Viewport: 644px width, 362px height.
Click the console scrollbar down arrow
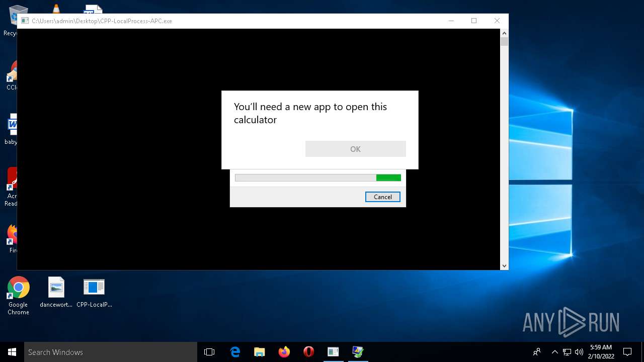(x=504, y=265)
